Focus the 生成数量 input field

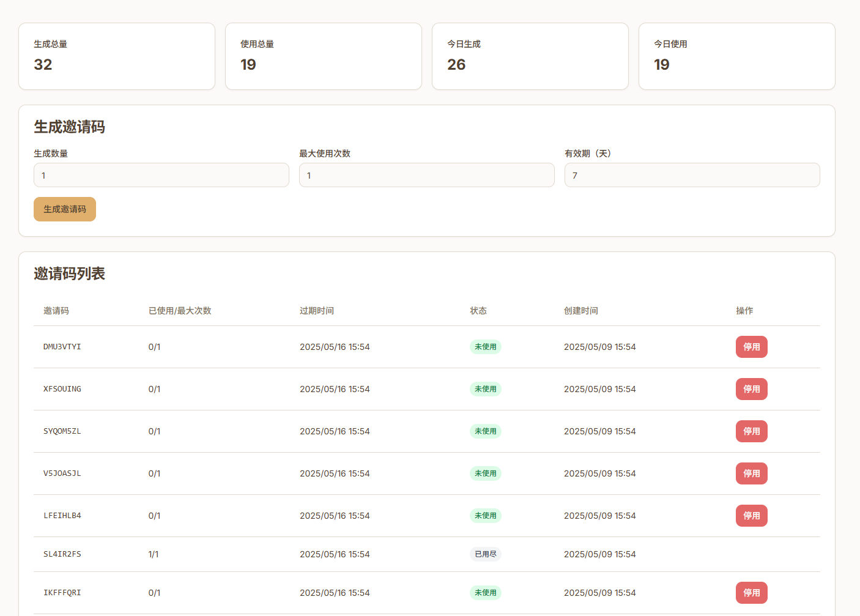(x=161, y=175)
